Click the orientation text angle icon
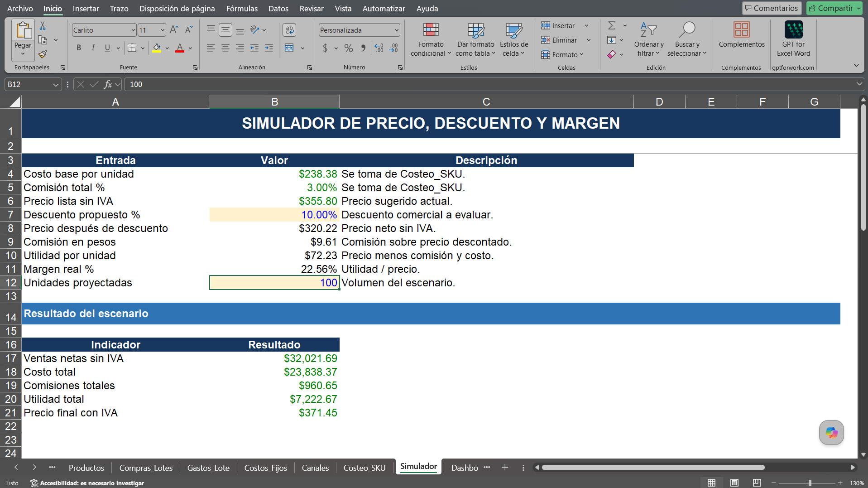Screen dimensions: 868x488 click(255, 30)
